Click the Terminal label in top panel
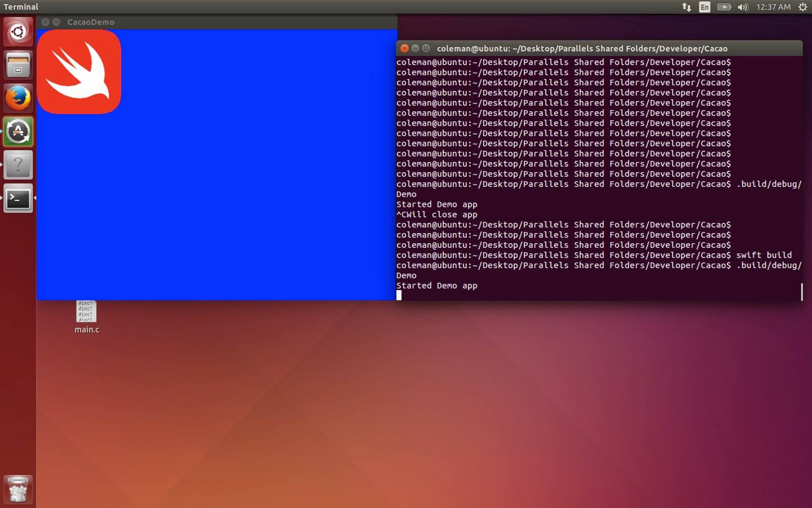This screenshot has height=508, width=812. tap(21, 7)
